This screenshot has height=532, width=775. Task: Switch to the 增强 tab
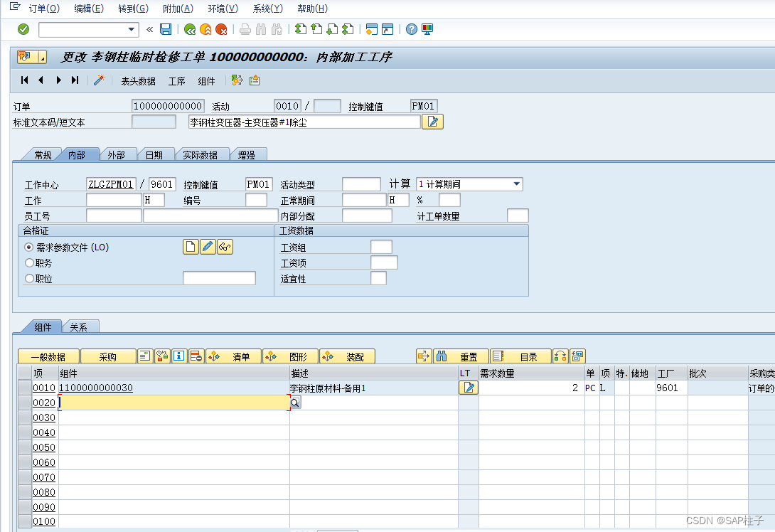click(247, 155)
